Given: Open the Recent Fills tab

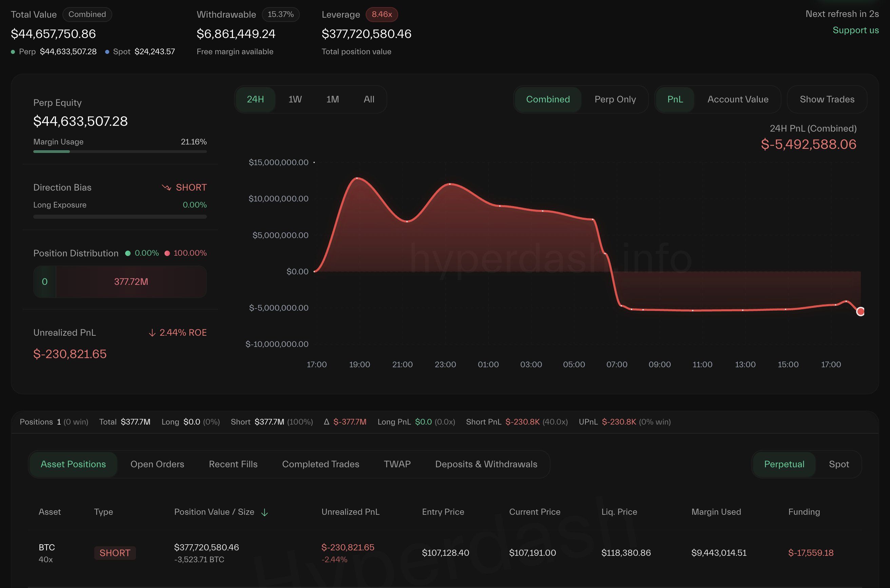Looking at the screenshot, I should coord(233,464).
